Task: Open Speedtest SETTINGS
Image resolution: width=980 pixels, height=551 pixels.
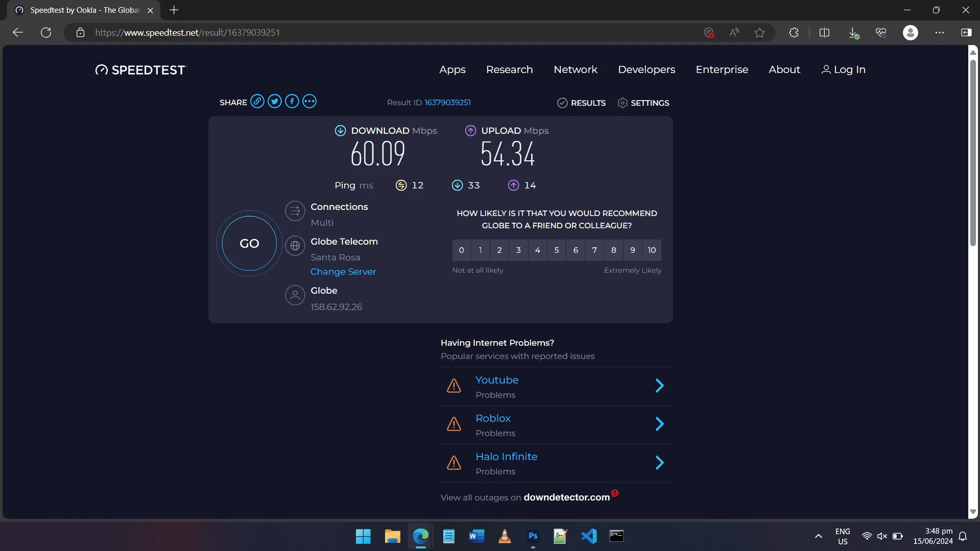Action: (x=643, y=103)
